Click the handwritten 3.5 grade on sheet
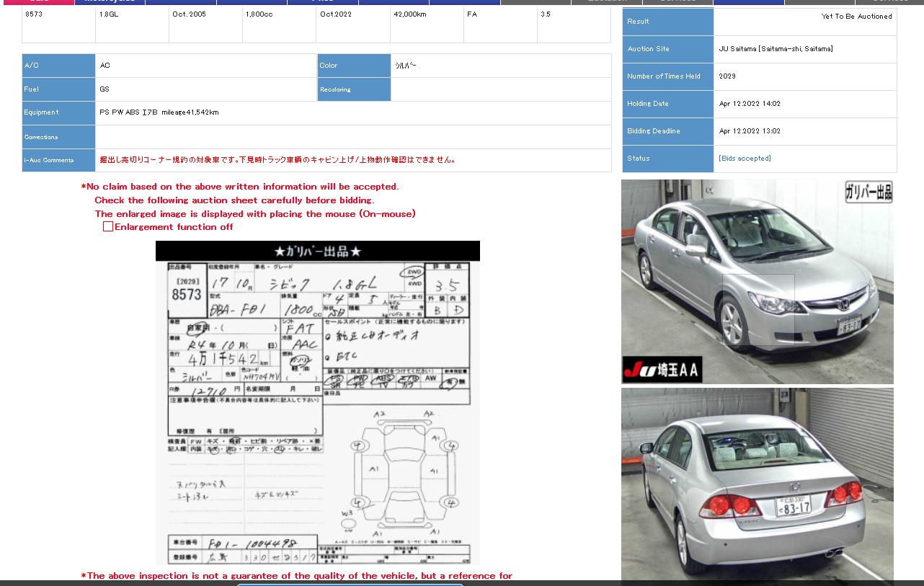The height and width of the screenshot is (586, 924). (x=445, y=287)
